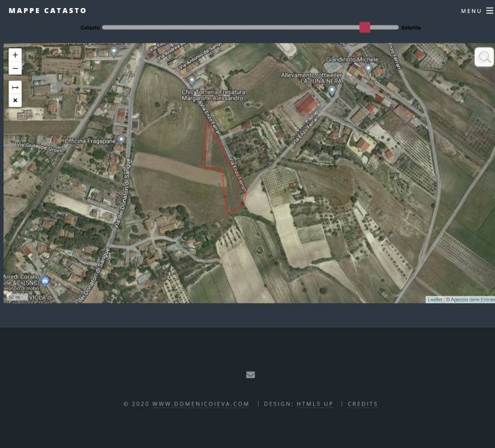Screen dimensions: 495x448
Task: Click the Officina Fragapane map label
Action: (x=90, y=141)
